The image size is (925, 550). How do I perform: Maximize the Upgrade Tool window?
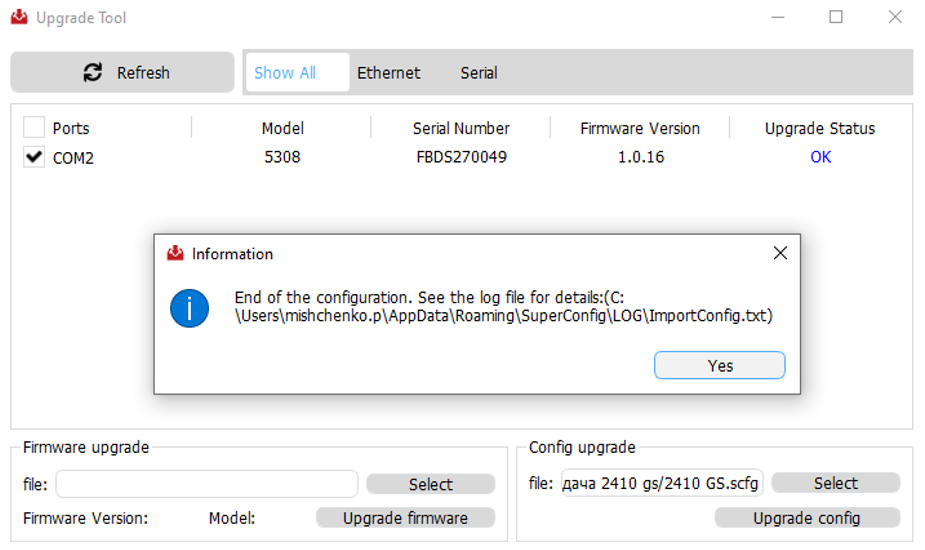coord(836,17)
